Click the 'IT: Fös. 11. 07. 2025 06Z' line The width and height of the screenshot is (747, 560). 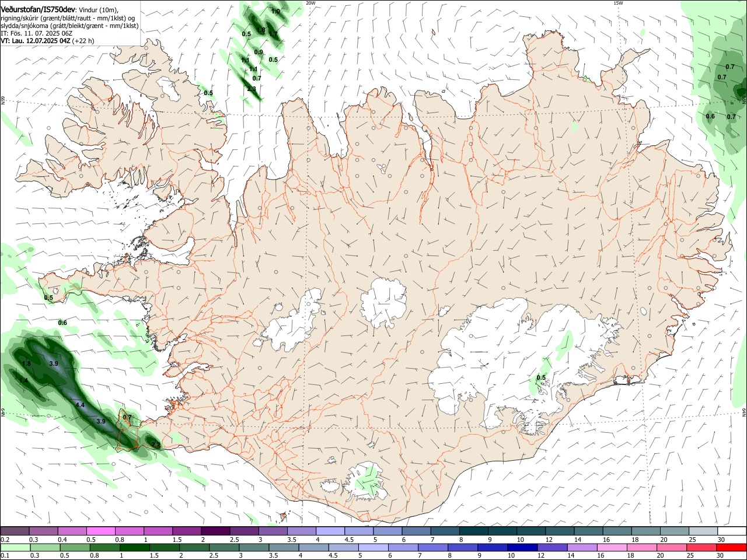click(36, 33)
